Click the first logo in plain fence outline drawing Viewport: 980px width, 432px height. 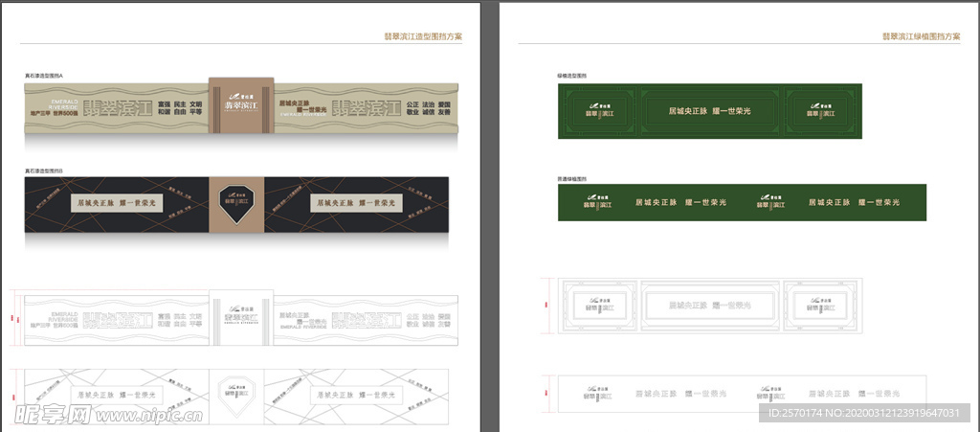tap(597, 394)
